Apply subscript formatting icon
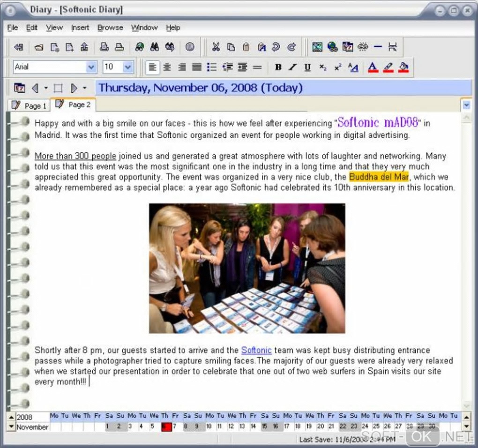The width and height of the screenshot is (478, 448). point(323,67)
